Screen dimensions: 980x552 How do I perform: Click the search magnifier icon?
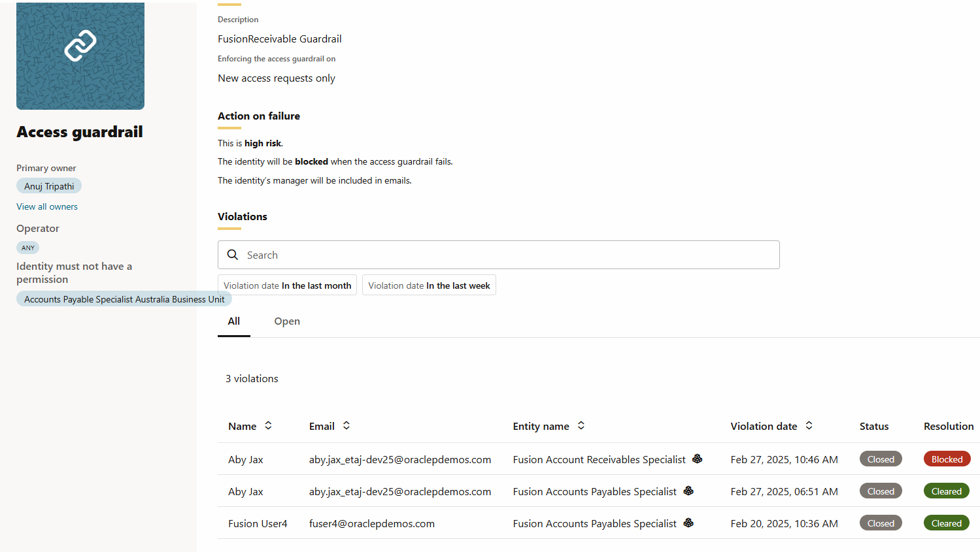click(232, 255)
